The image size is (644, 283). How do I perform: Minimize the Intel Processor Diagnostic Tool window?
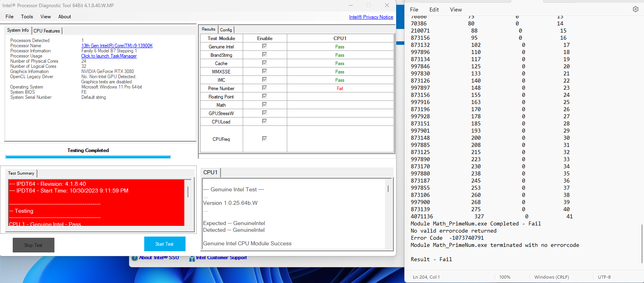(x=351, y=5)
